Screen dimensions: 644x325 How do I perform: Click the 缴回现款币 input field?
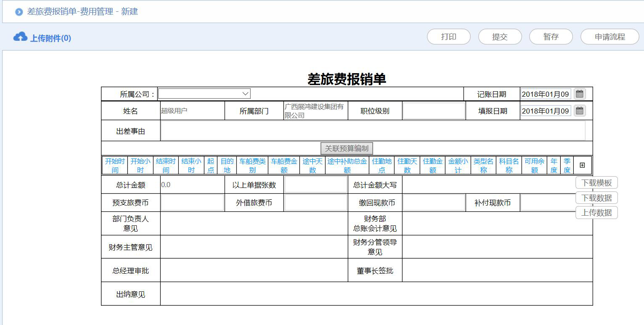coord(434,203)
